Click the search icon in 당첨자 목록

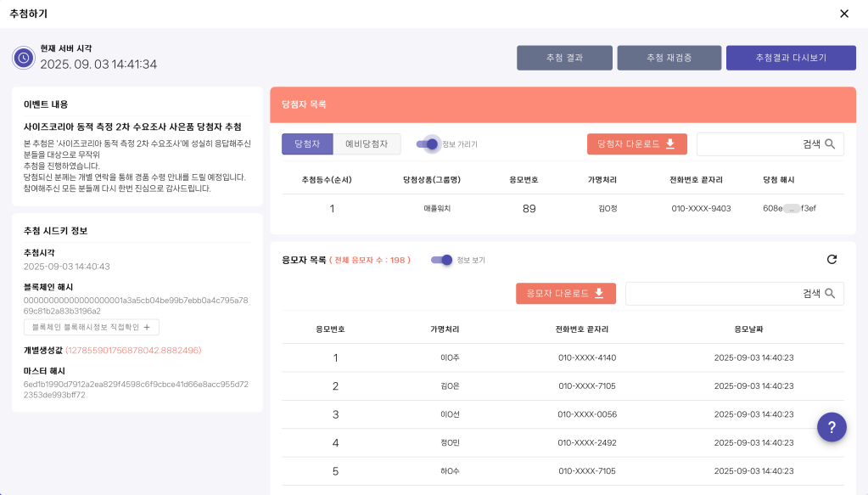(830, 144)
